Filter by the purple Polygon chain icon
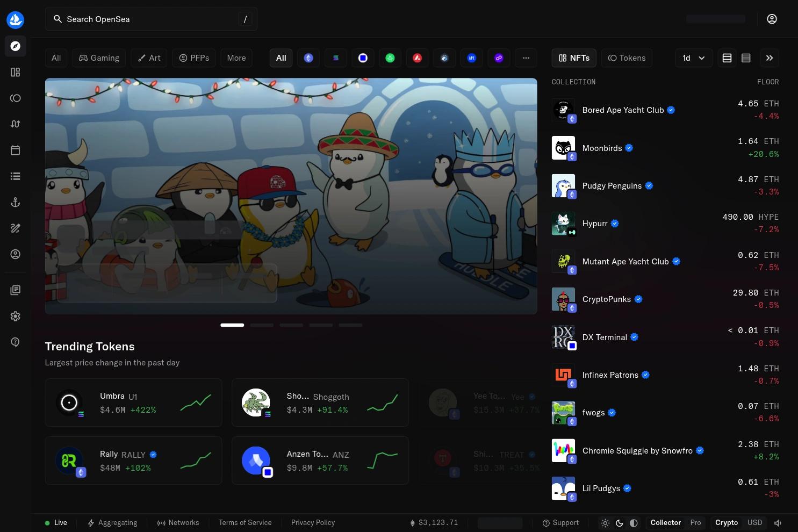This screenshot has width=798, height=532. [499, 58]
